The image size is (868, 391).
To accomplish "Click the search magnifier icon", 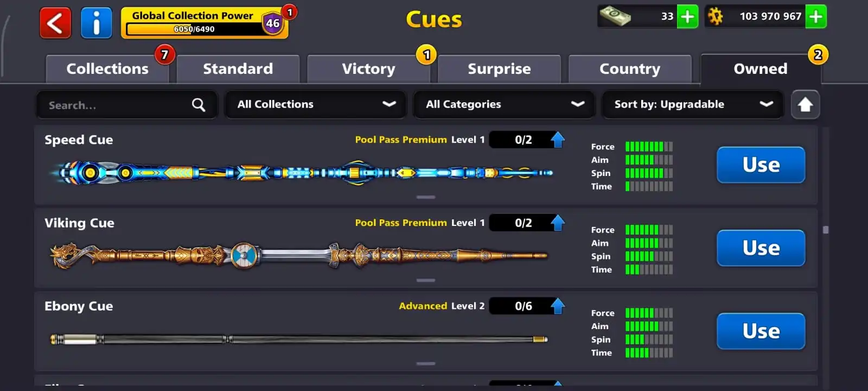I will (199, 105).
